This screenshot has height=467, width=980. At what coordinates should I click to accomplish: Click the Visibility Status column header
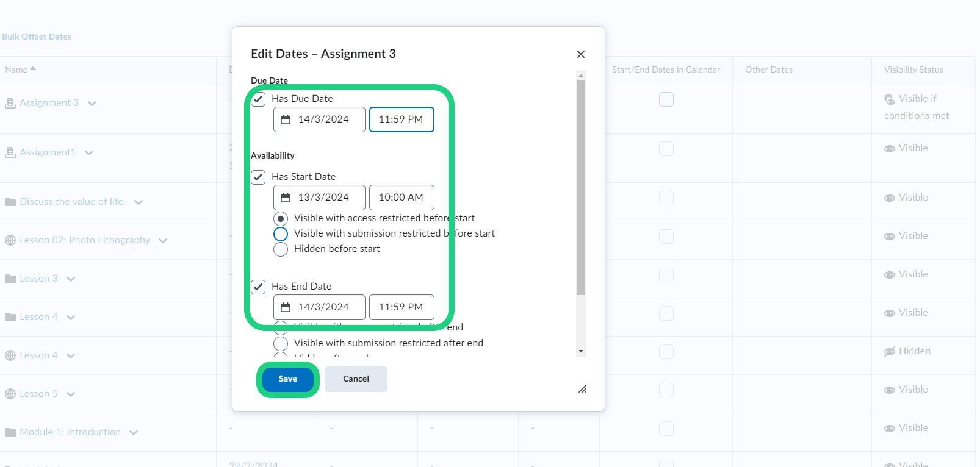[x=913, y=70]
